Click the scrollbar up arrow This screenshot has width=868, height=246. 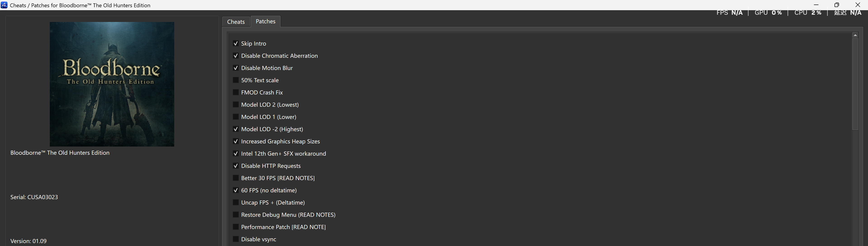point(855,35)
